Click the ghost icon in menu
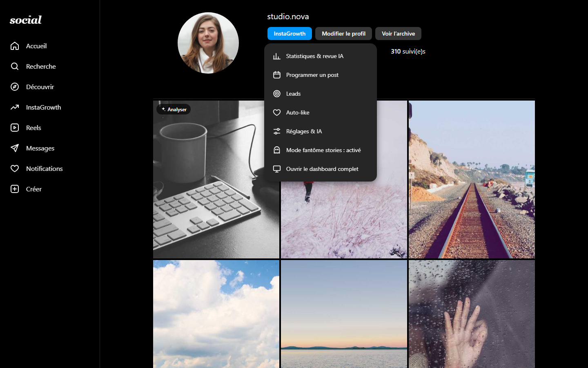The width and height of the screenshot is (588, 368). (x=277, y=150)
